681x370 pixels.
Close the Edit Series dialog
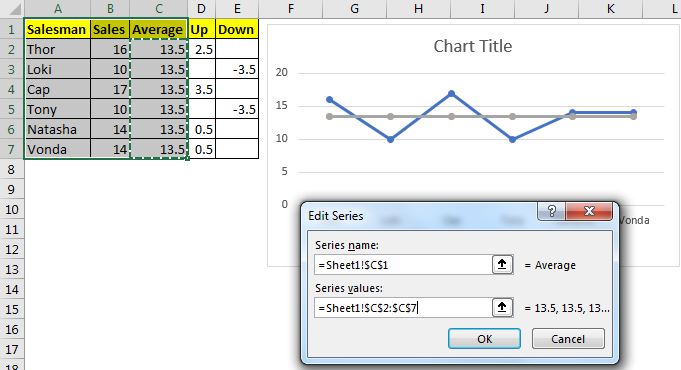pyautogui.click(x=589, y=211)
